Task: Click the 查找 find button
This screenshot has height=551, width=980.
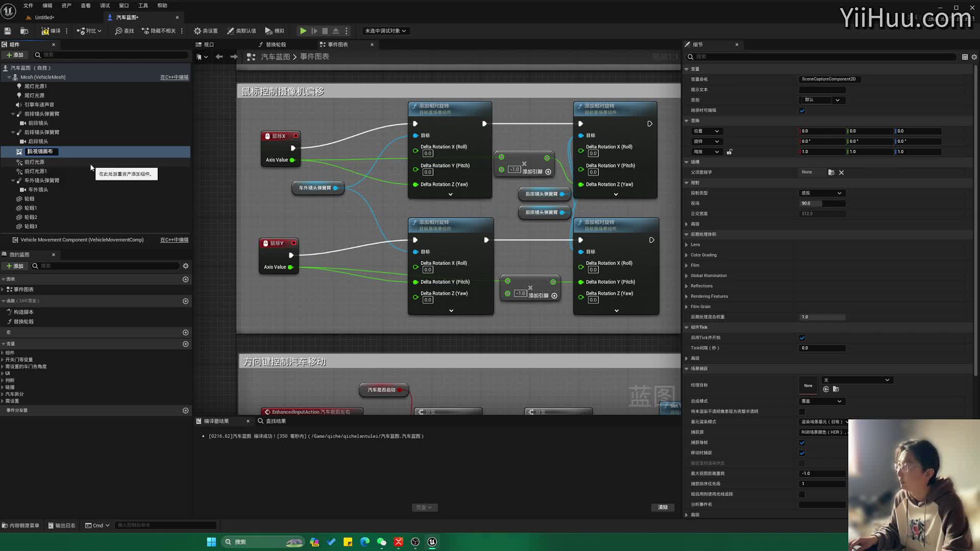Action: pyautogui.click(x=125, y=31)
